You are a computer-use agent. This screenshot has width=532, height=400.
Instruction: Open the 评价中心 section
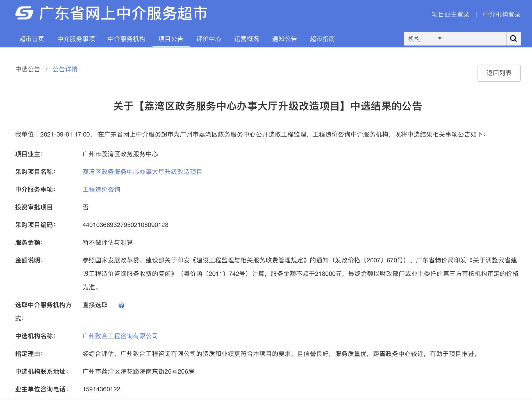208,39
